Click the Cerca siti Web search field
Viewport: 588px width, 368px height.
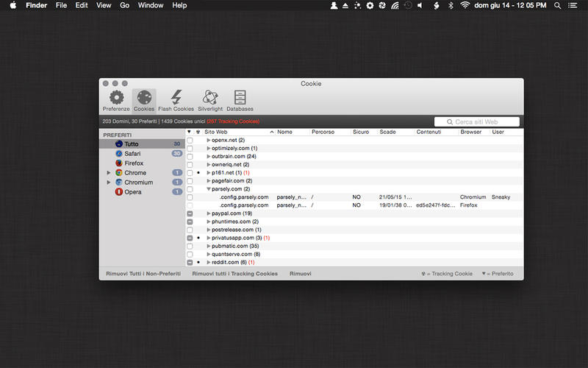481,122
